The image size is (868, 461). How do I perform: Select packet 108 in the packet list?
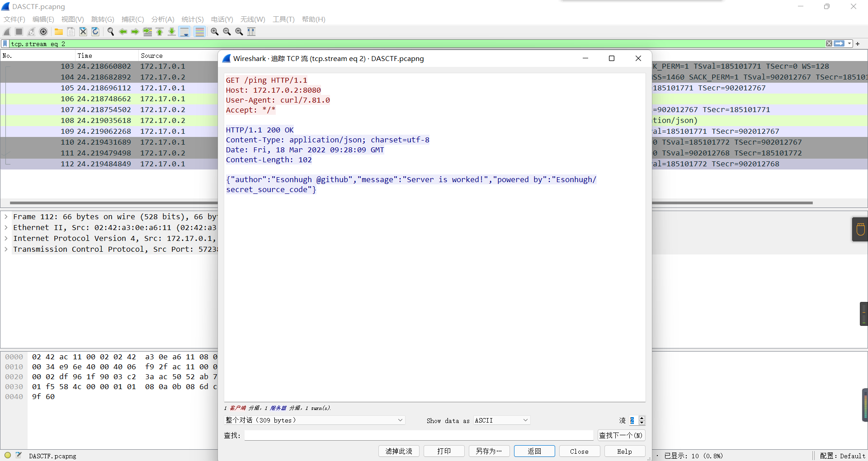click(x=109, y=121)
